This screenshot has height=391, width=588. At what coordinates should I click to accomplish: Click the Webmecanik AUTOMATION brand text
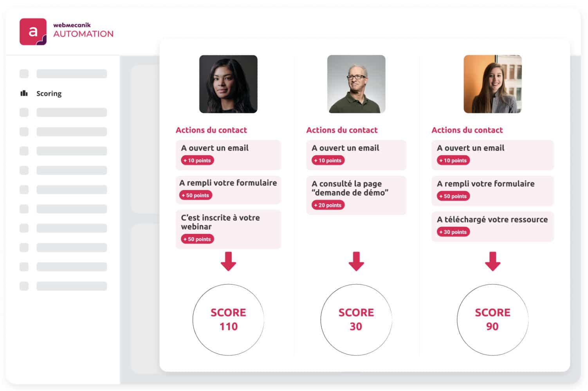[x=83, y=30]
